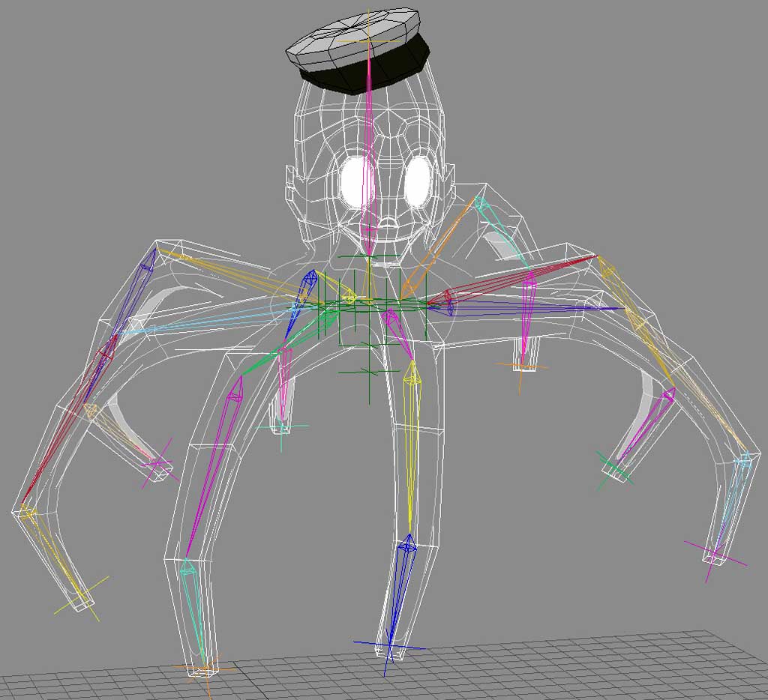This screenshot has width=768, height=700.
Task: Pick the orange cross helper under right back leg
Action: click(x=521, y=366)
